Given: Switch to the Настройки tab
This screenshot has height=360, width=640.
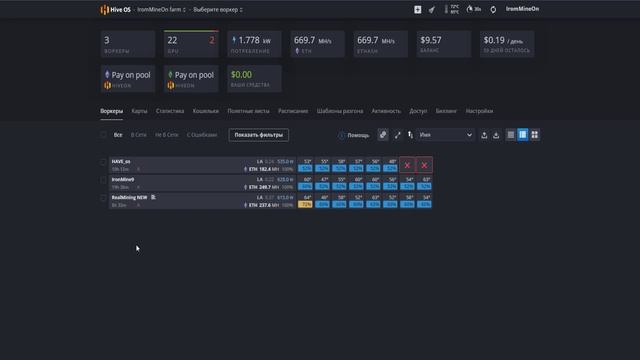Looking at the screenshot, I should (479, 111).
